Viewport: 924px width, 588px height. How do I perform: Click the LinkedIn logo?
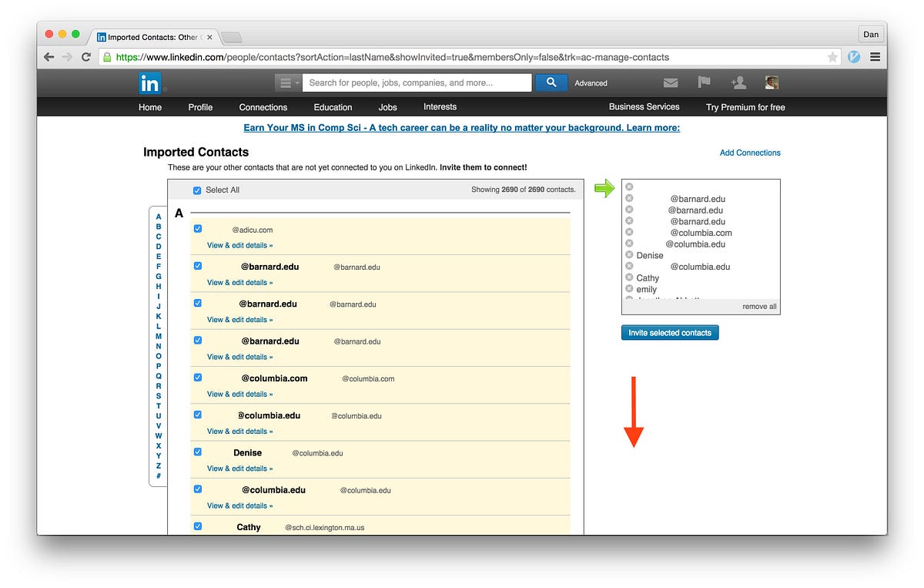[x=149, y=82]
